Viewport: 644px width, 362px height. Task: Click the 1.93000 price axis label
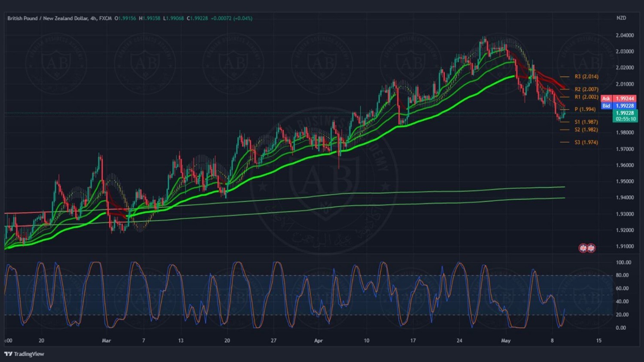pyautogui.click(x=625, y=214)
